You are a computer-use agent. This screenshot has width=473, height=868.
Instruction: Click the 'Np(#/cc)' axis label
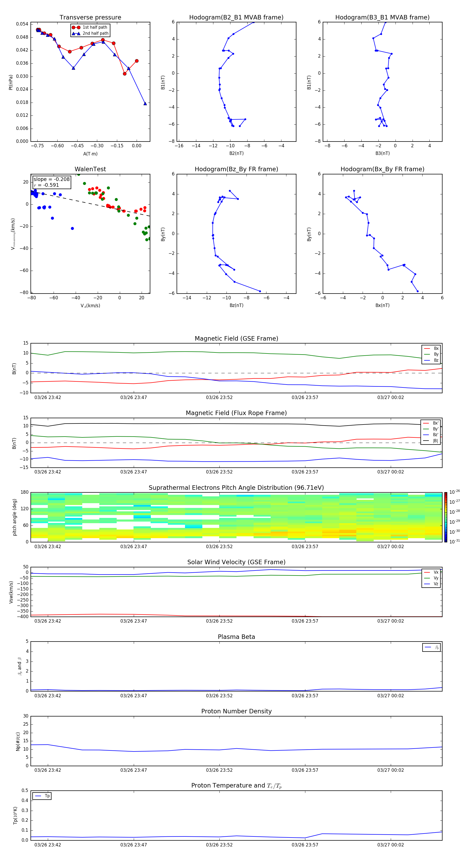point(18,741)
